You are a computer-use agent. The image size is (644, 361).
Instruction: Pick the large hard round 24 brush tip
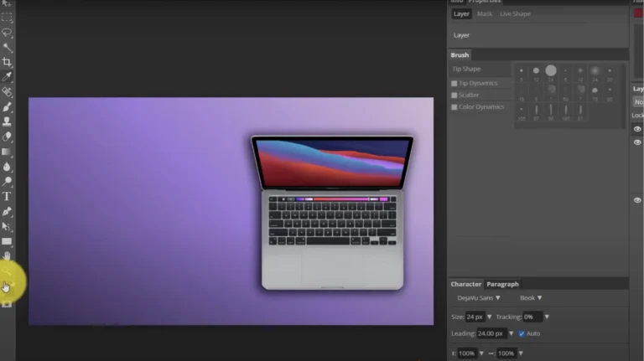[x=551, y=70]
